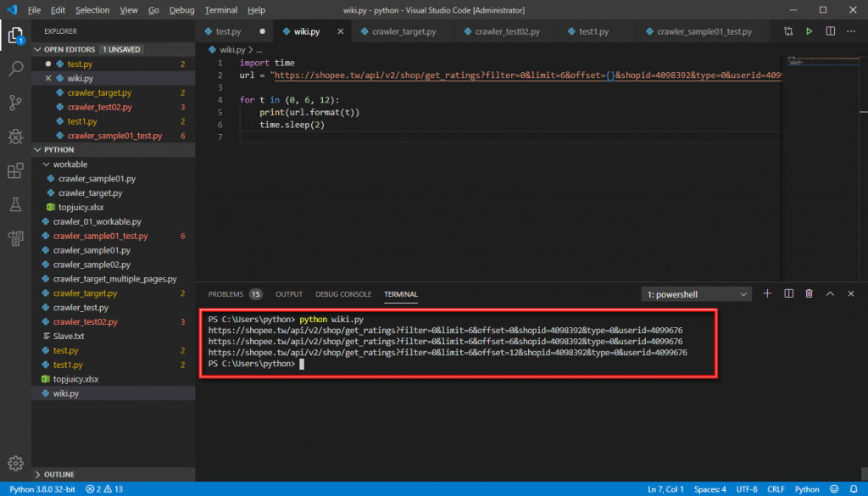
Task: Change file encoding UTF-8
Action: (746, 489)
